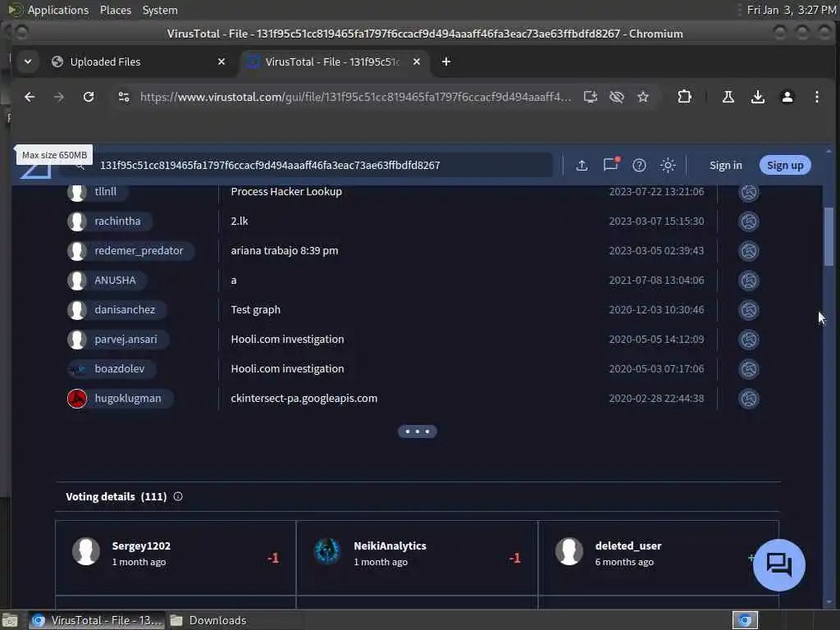Open graph icon in redemer_predator row
This screenshot has height=630, width=840.
748,251
